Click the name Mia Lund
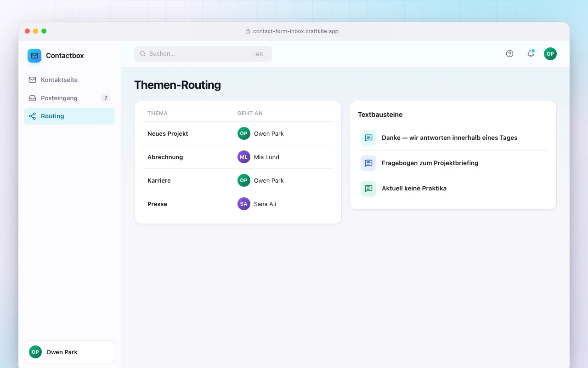588x368 pixels. click(x=266, y=157)
